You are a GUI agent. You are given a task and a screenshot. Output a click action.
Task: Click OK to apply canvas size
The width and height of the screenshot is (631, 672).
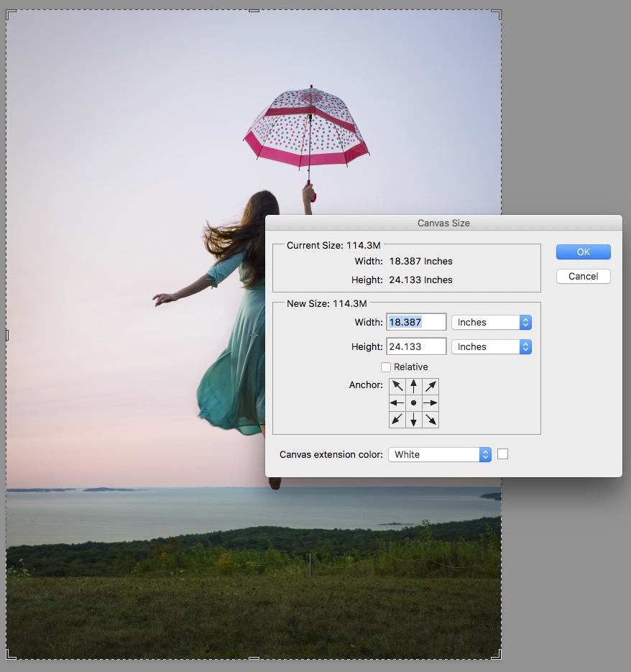pyautogui.click(x=583, y=252)
